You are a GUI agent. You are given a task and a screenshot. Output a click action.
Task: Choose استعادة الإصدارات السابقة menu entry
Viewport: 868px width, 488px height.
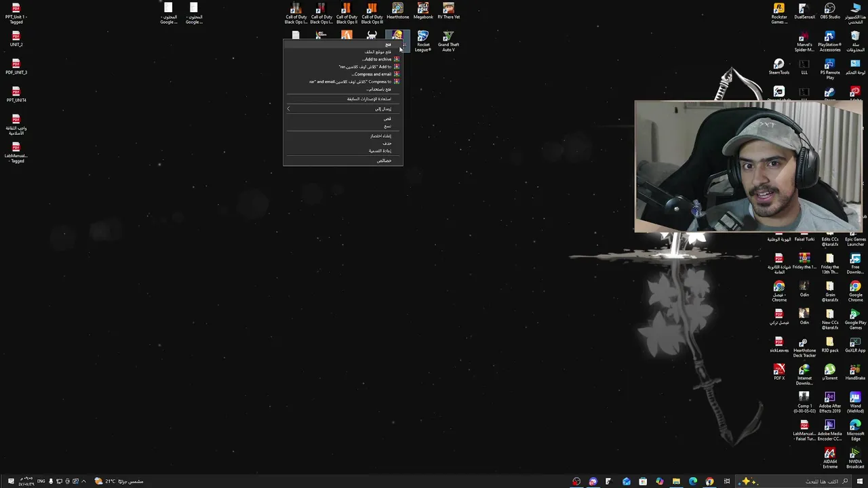(342, 99)
